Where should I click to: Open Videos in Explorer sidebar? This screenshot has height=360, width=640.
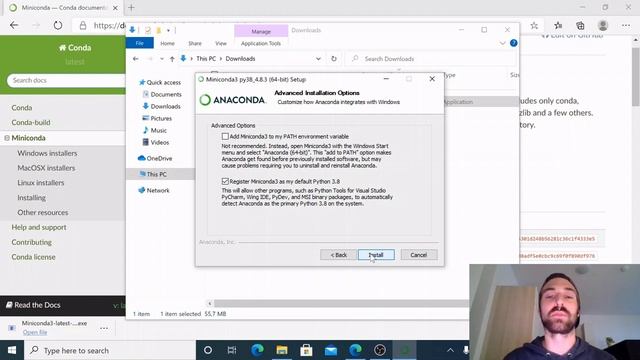click(156, 142)
